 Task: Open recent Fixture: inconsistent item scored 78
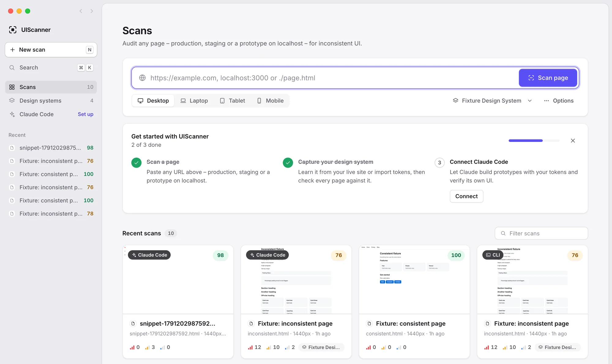tap(51, 214)
